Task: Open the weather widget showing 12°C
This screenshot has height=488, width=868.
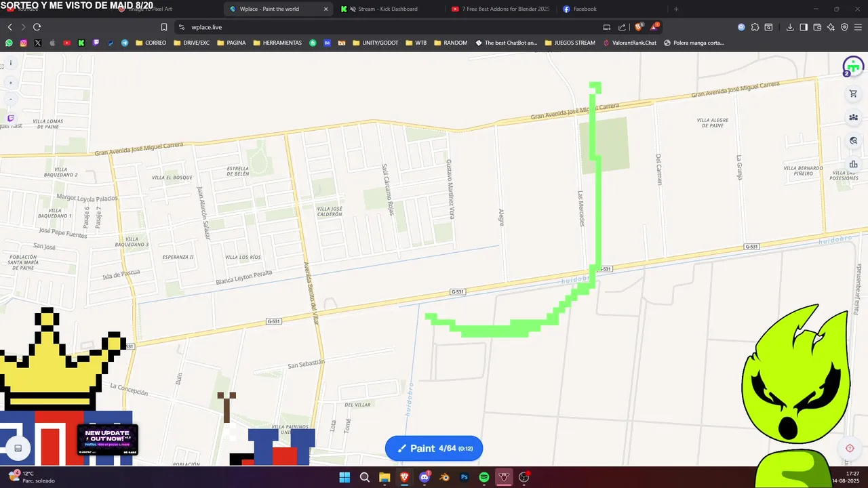Action: point(32,477)
